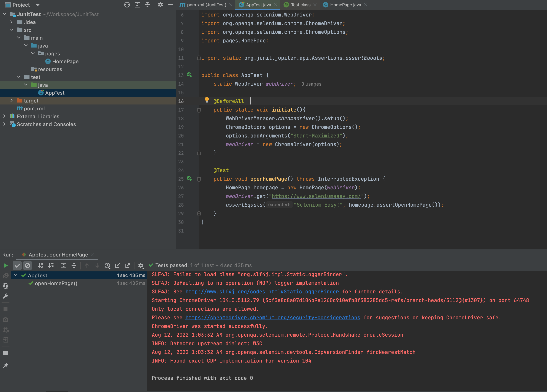
Task: Click the Test History clock icon
Action: coord(107,266)
